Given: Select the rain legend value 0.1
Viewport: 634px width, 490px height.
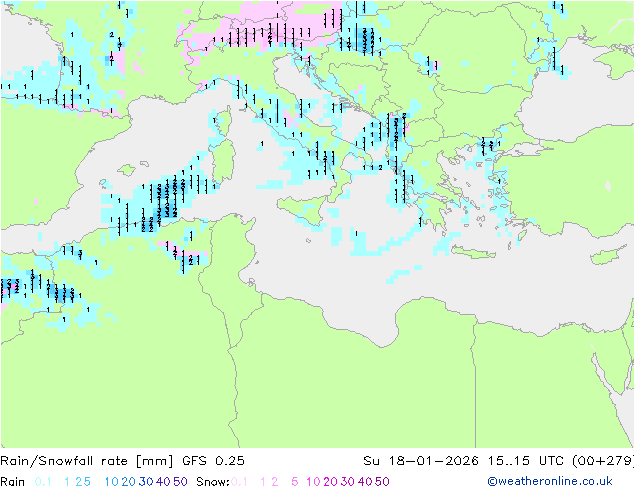Looking at the screenshot, I should click(x=43, y=482).
